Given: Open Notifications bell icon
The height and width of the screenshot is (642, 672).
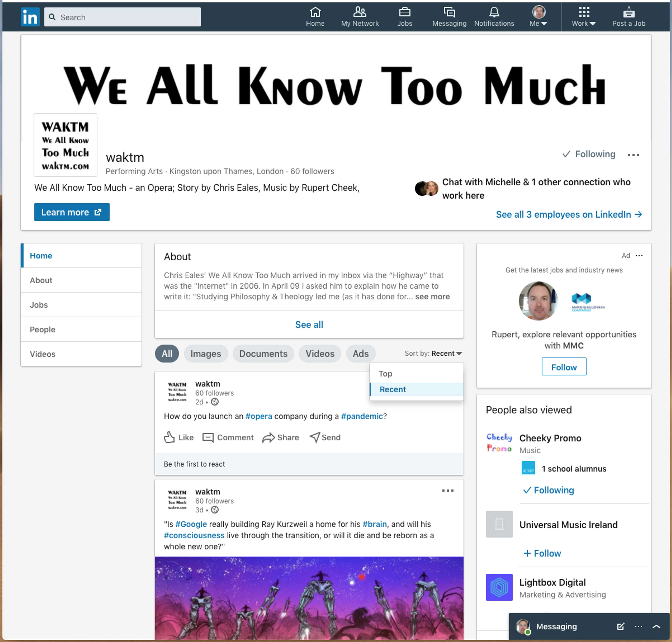Looking at the screenshot, I should point(494,17).
